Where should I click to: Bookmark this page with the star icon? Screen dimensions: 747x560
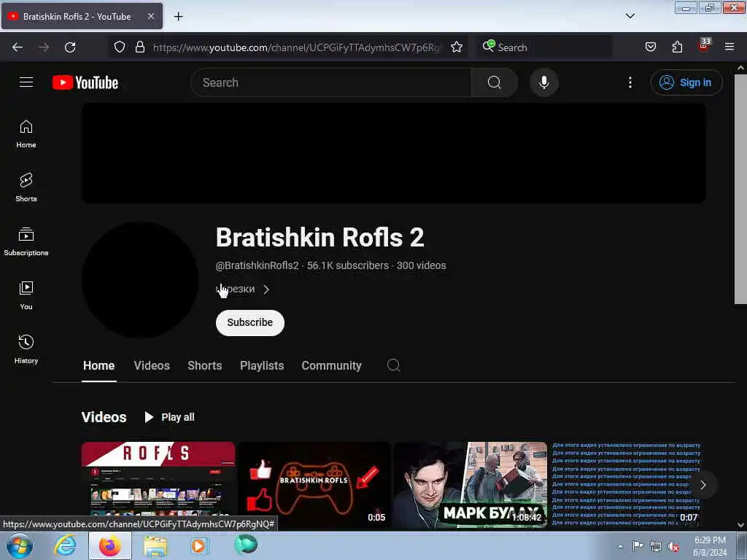click(x=457, y=47)
